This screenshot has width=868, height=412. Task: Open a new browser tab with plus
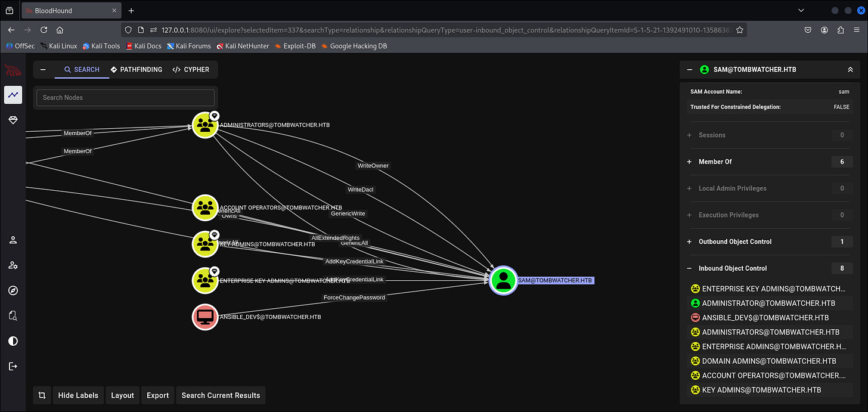click(131, 11)
